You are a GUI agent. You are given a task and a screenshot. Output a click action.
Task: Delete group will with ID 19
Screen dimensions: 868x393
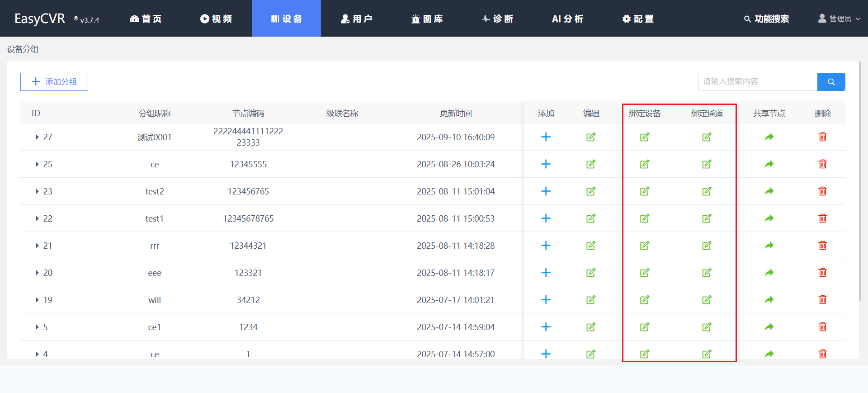click(822, 300)
